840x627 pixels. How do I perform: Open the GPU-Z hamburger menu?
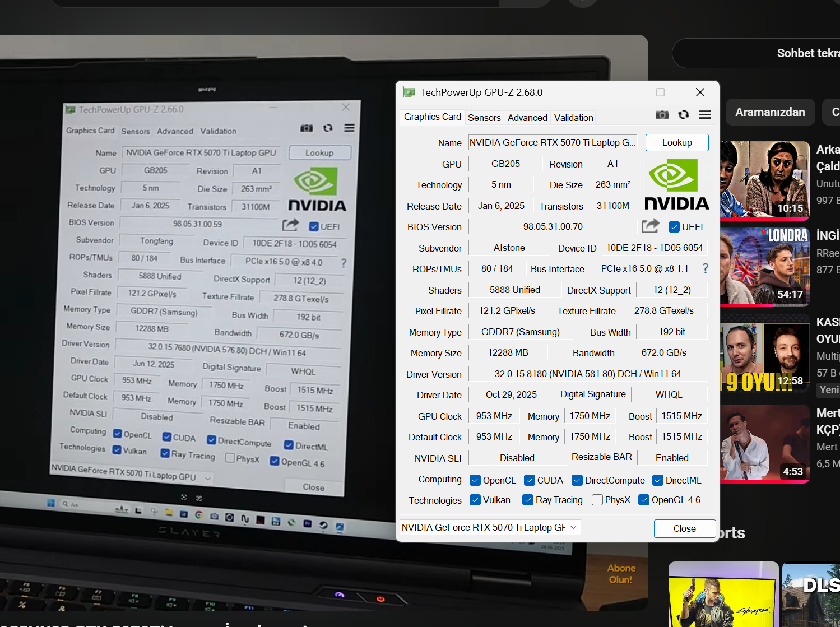pos(705,115)
